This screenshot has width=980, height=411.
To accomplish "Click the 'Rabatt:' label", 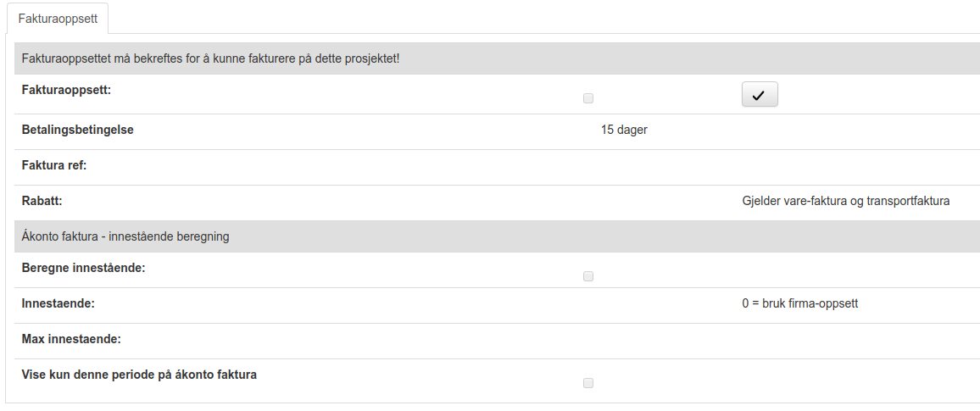I will pyautogui.click(x=42, y=201).
